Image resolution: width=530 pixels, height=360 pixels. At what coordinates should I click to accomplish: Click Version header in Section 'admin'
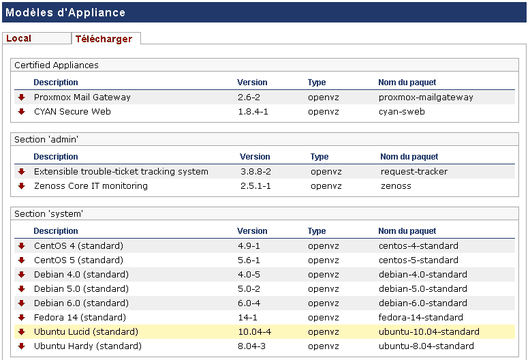point(255,157)
